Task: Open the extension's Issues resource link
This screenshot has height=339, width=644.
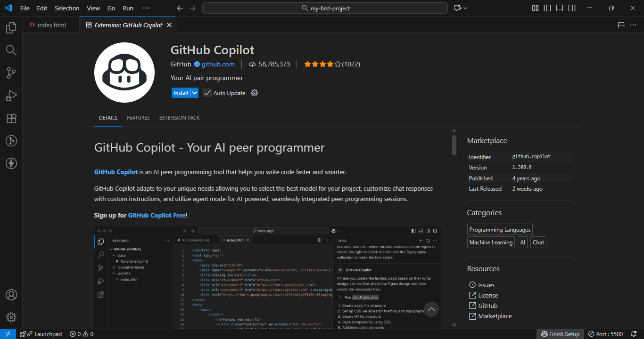Action: pos(486,285)
